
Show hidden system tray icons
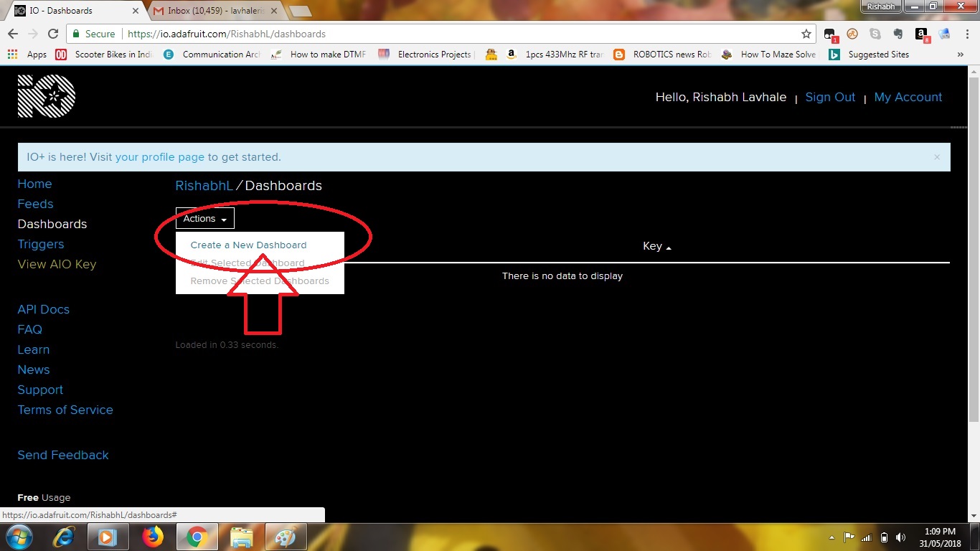pos(831,537)
